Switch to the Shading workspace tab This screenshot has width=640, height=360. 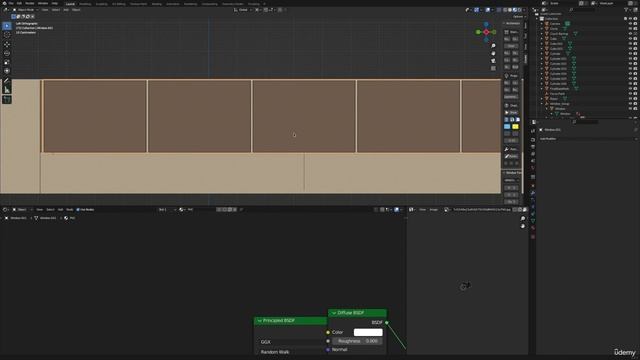click(x=156, y=4)
